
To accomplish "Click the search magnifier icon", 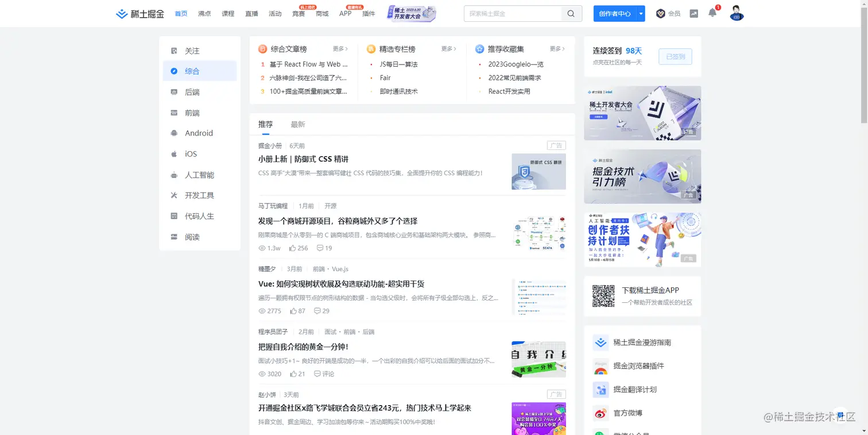I will pos(571,14).
